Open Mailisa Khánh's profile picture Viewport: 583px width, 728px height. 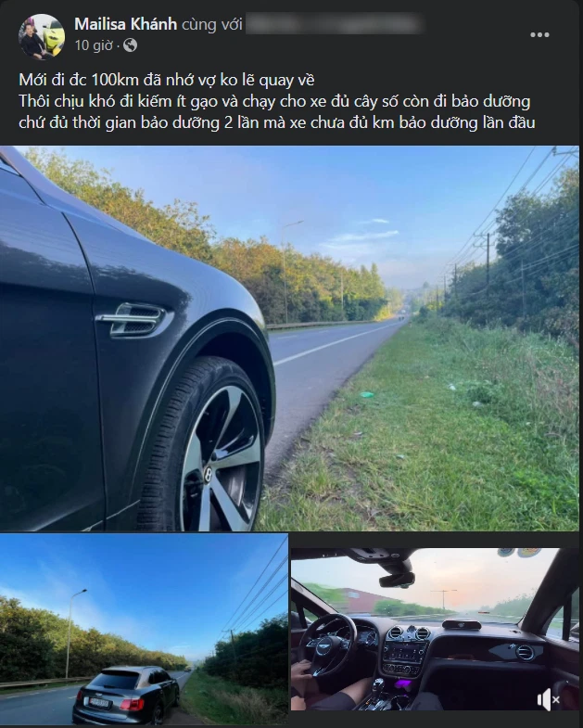(42, 37)
